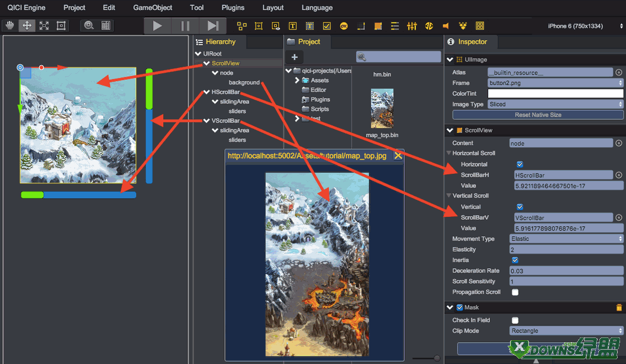This screenshot has width=626, height=364.
Task: Collapse the ScrollView hierarchy node
Action: point(206,63)
